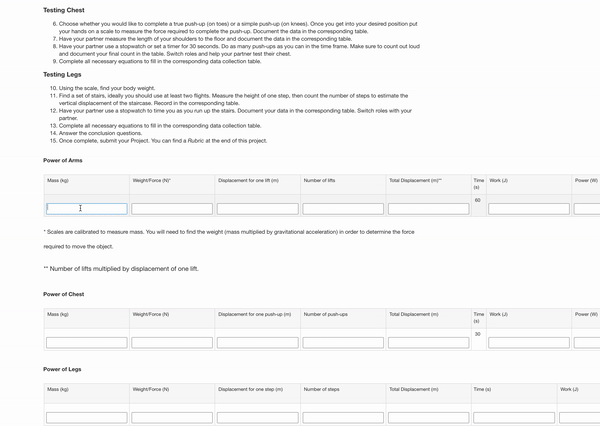
Task: Click 'Weight/Force (N)*' header in Power of Arms
Action: pos(152,180)
